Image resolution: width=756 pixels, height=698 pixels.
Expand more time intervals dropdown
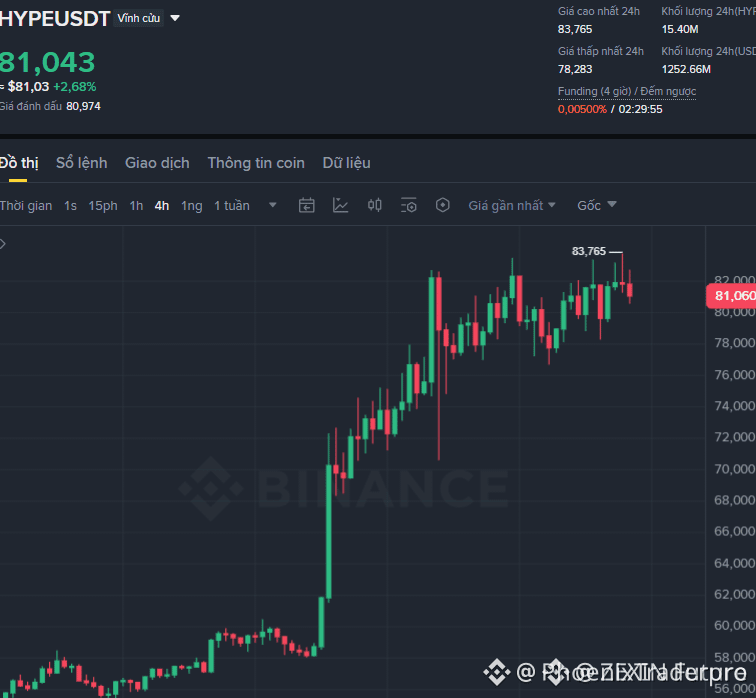pos(272,205)
